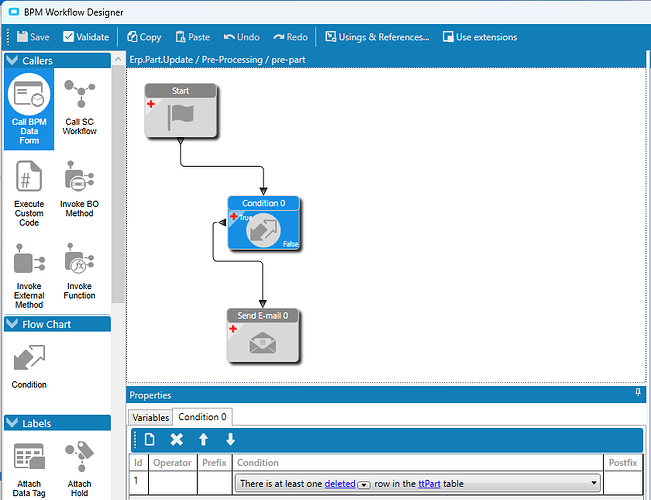Viewport: 651px width, 500px height.
Task: Open Usings & References dialog
Action: (x=375, y=37)
